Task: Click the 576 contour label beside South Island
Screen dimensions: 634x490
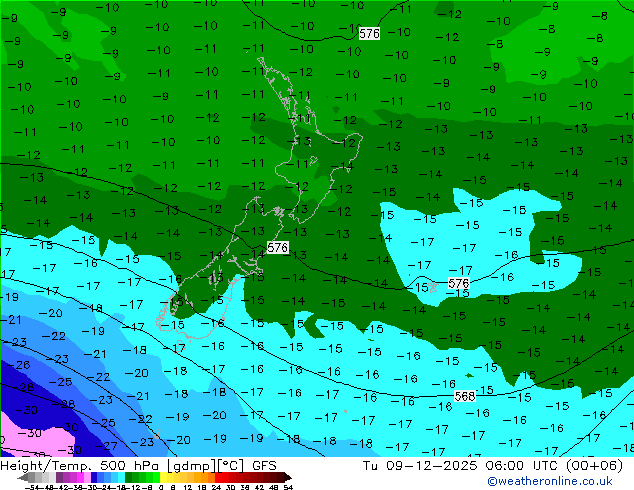Action: coord(277,247)
